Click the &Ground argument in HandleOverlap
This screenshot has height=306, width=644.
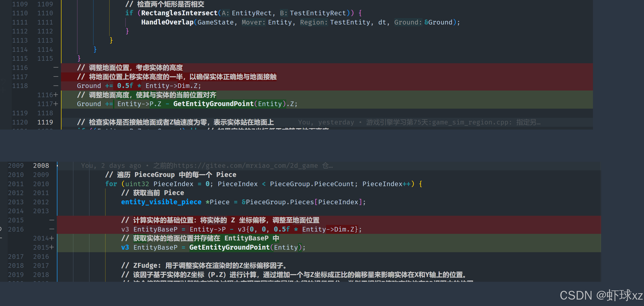[x=438, y=22]
